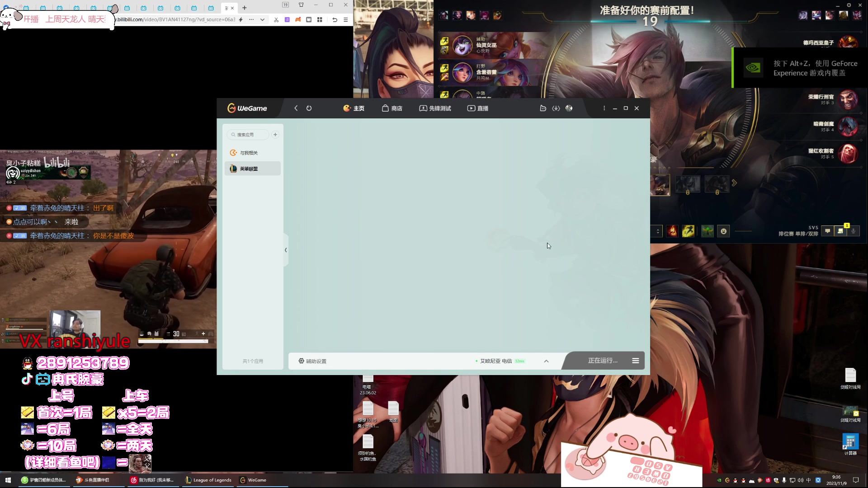Add an app with the plus button
868x488 pixels.
pyautogui.click(x=275, y=135)
